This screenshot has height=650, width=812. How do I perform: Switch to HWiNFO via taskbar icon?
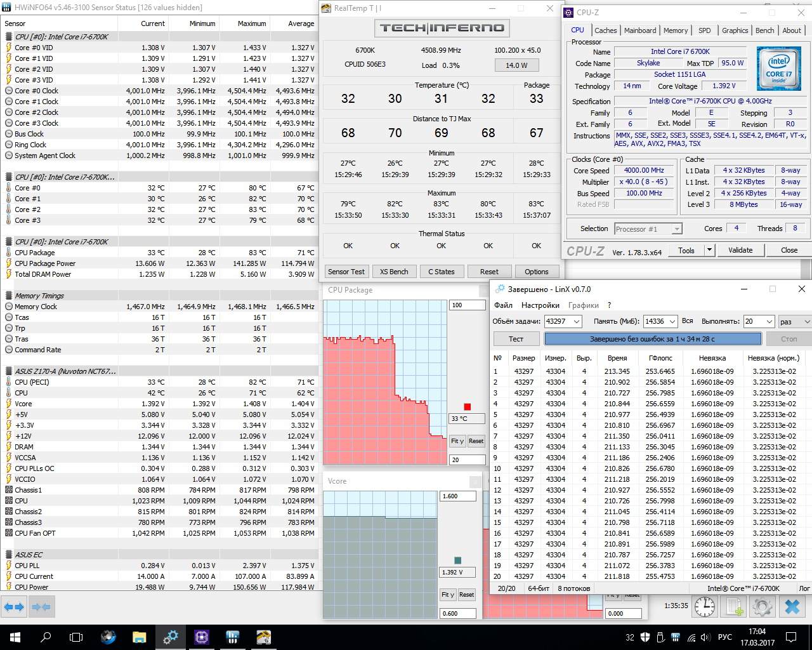[233, 637]
